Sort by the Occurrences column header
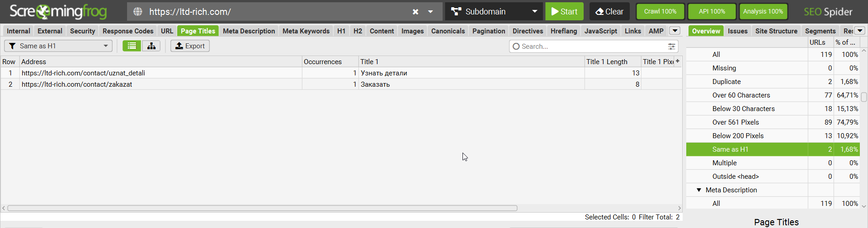 (330, 62)
